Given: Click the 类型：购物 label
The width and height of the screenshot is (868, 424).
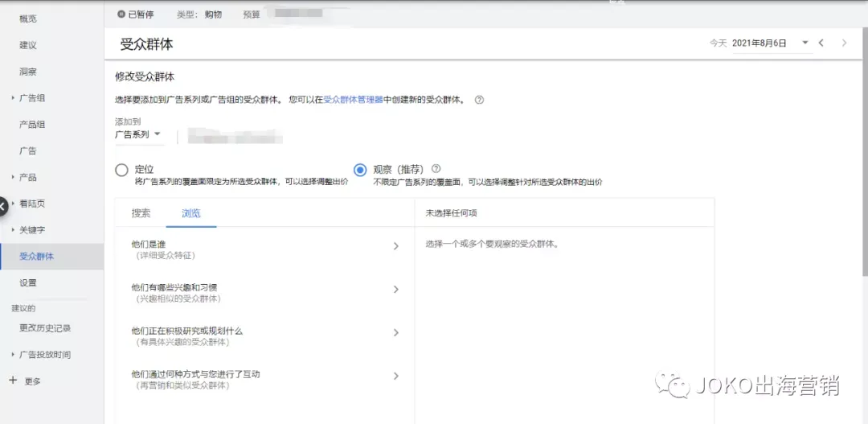Looking at the screenshot, I should (x=199, y=15).
